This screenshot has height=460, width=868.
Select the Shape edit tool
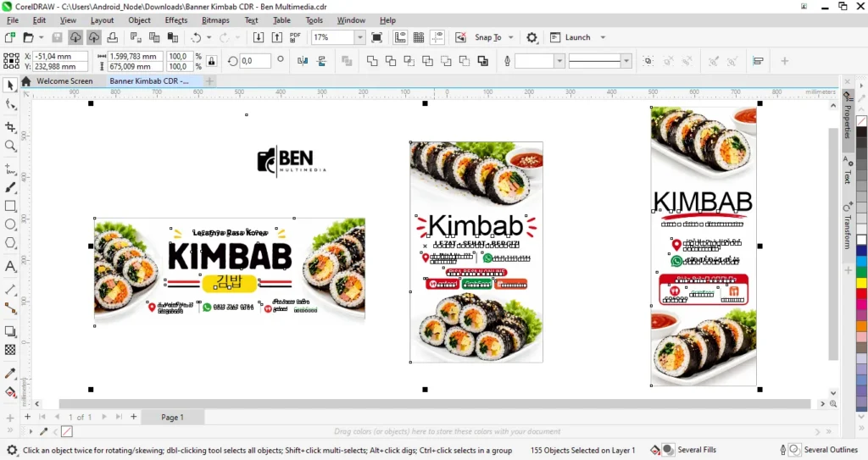coord(10,104)
